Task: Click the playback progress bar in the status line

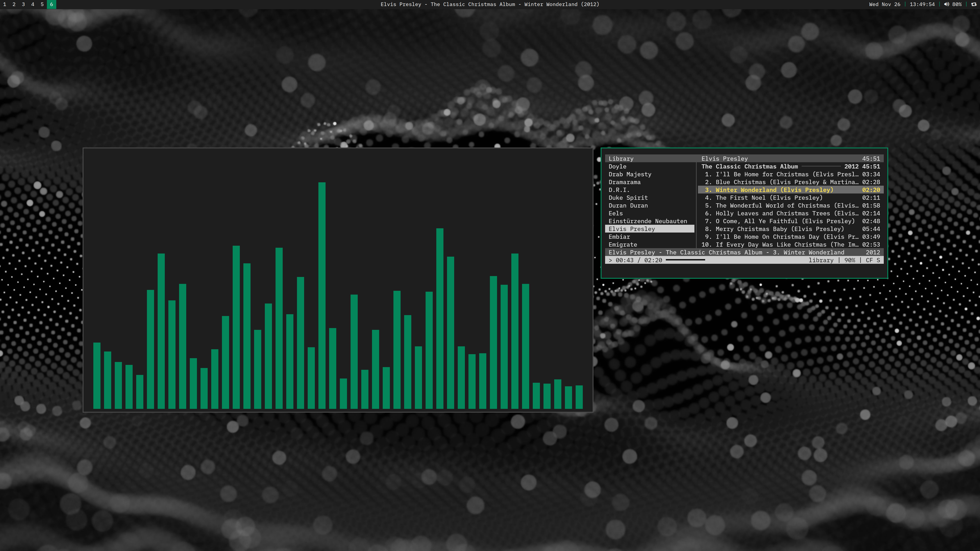Action: [685, 260]
